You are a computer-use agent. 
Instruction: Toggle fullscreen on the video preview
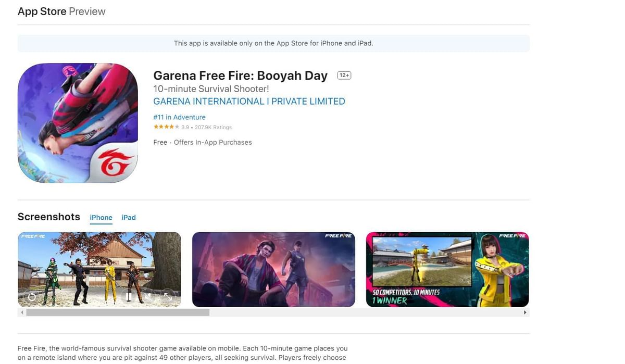(x=168, y=297)
